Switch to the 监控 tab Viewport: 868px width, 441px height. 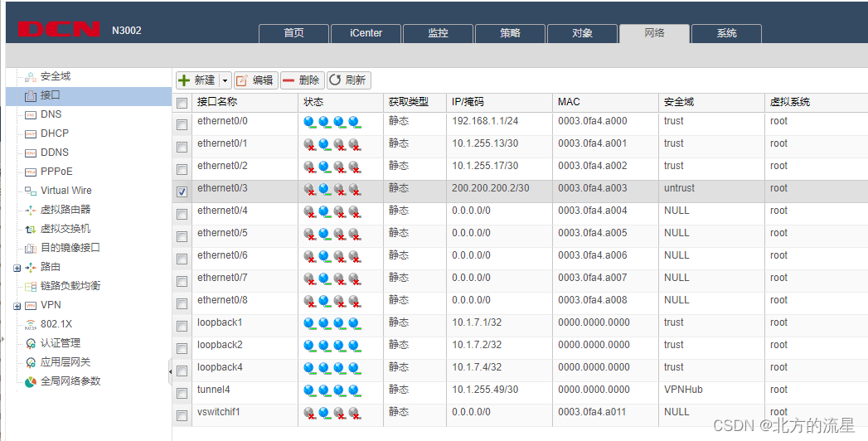tap(438, 33)
